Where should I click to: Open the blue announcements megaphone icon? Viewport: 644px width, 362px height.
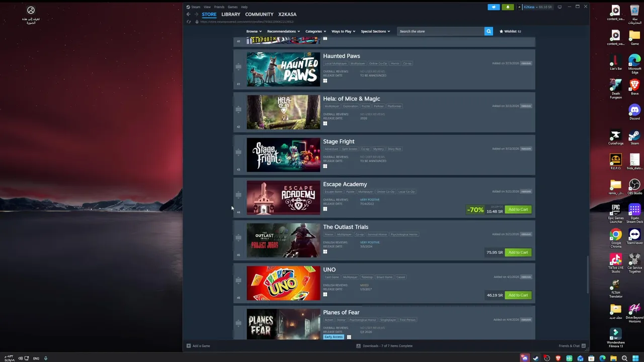point(494,7)
